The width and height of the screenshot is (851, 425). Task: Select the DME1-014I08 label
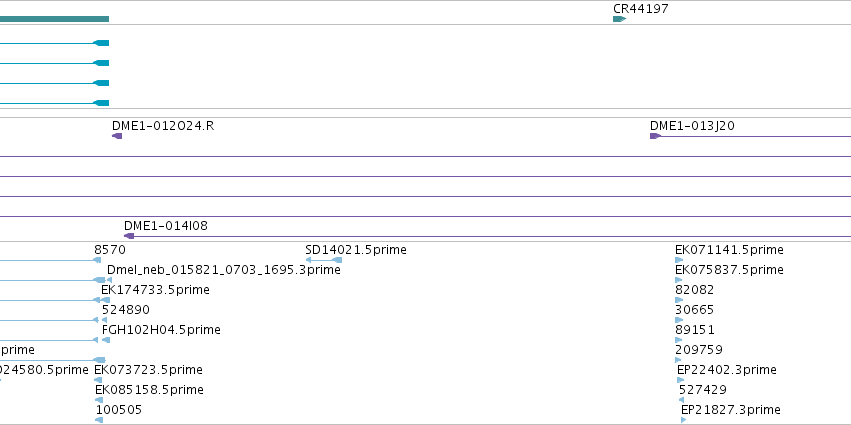coord(166,226)
